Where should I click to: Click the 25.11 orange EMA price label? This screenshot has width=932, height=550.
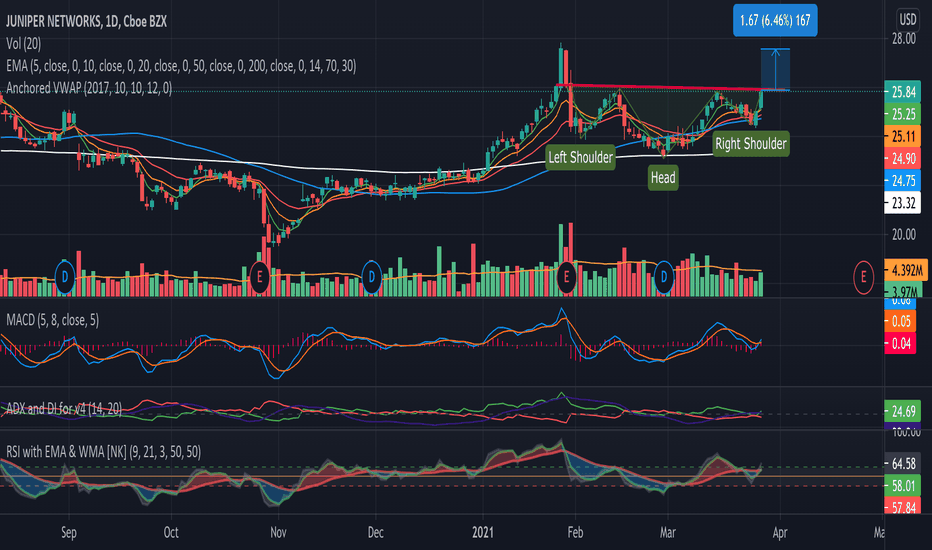click(903, 137)
